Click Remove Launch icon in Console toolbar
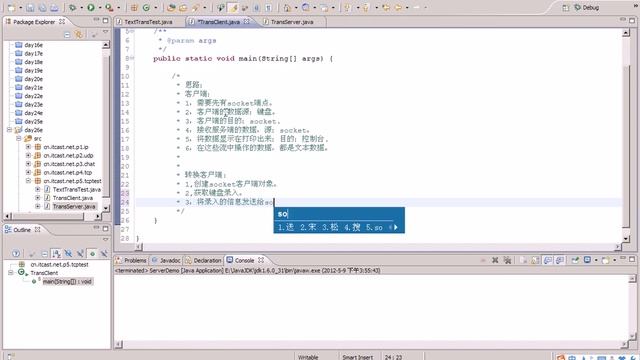The height and width of the screenshot is (360, 640). point(495,260)
